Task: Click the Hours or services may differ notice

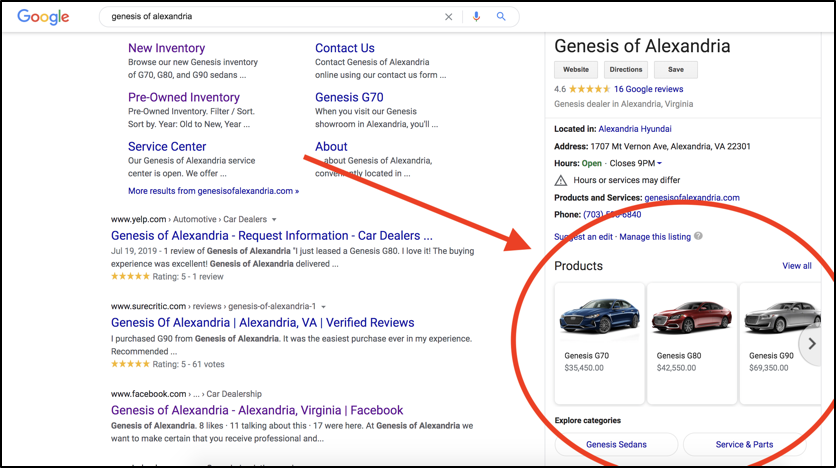Action: click(x=626, y=180)
